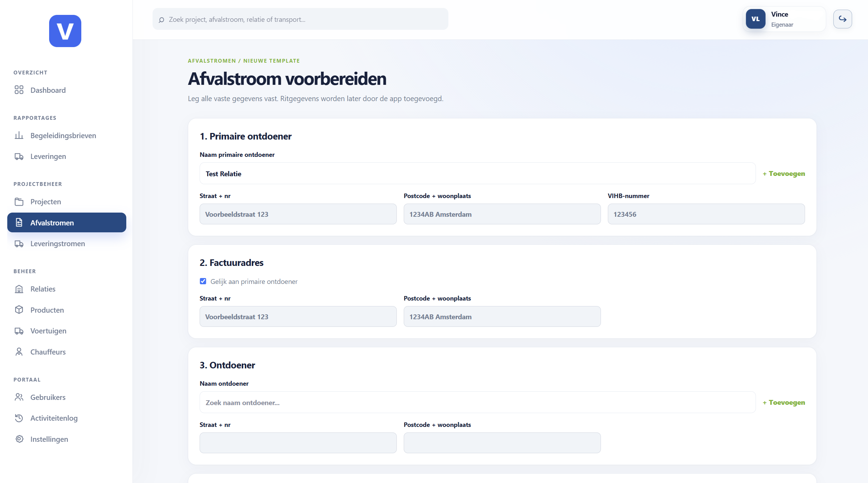Click Toevoegen next to Naam ontdoener
Viewport: 868px width, 483px height.
click(x=784, y=402)
